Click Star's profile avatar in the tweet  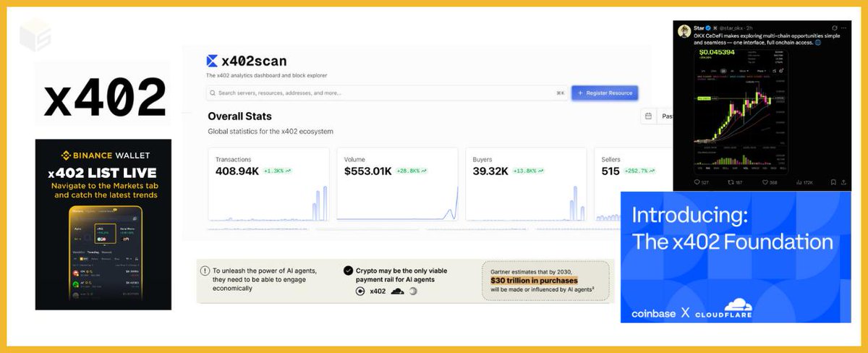[684, 31]
